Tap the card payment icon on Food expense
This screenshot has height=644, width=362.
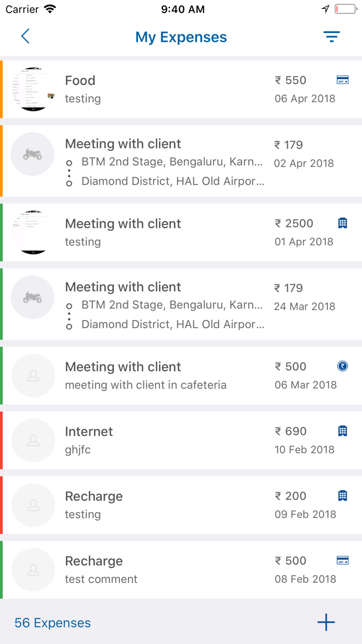click(x=342, y=80)
